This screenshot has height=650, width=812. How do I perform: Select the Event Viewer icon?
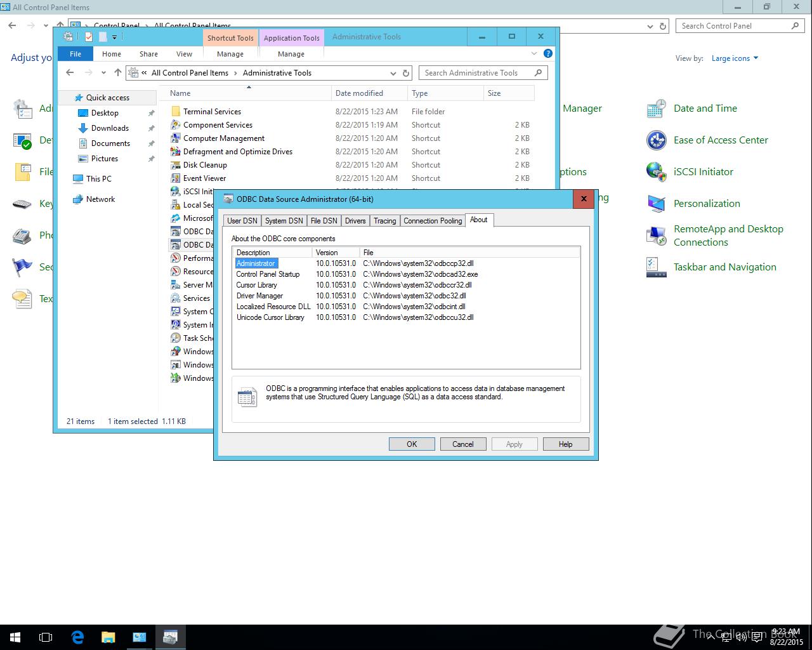click(176, 178)
